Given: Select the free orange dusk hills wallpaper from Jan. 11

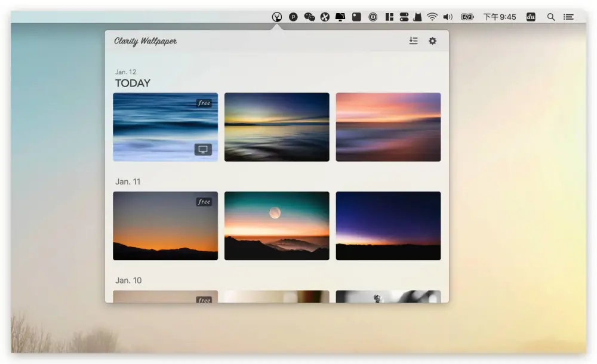Looking at the screenshot, I should [x=165, y=226].
